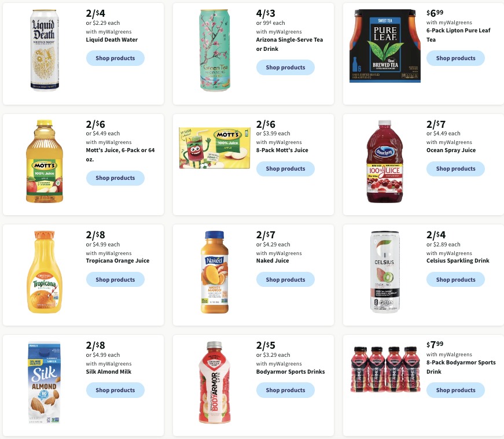The height and width of the screenshot is (439, 504).
Task: Click the Pure Leaf Brewed Tea box image
Action: tap(385, 45)
